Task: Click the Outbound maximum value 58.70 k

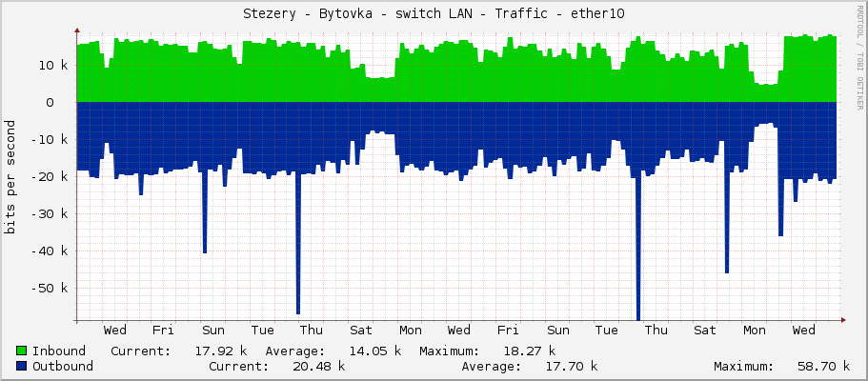Action: pos(824,366)
